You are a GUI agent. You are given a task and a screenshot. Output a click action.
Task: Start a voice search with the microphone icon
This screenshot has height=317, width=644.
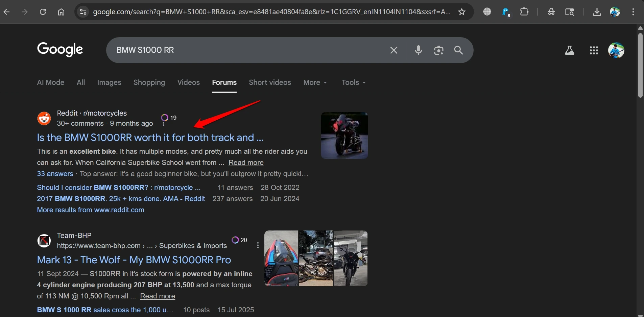pyautogui.click(x=418, y=50)
